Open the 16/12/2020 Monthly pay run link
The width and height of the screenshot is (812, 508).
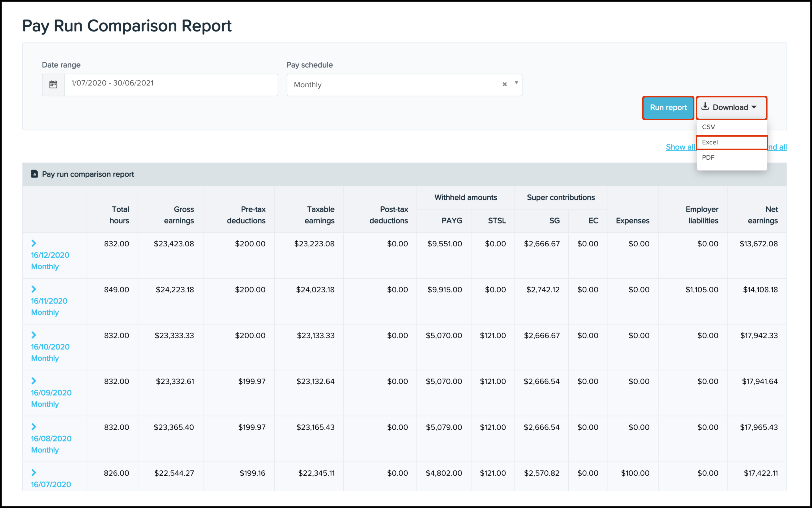point(50,255)
